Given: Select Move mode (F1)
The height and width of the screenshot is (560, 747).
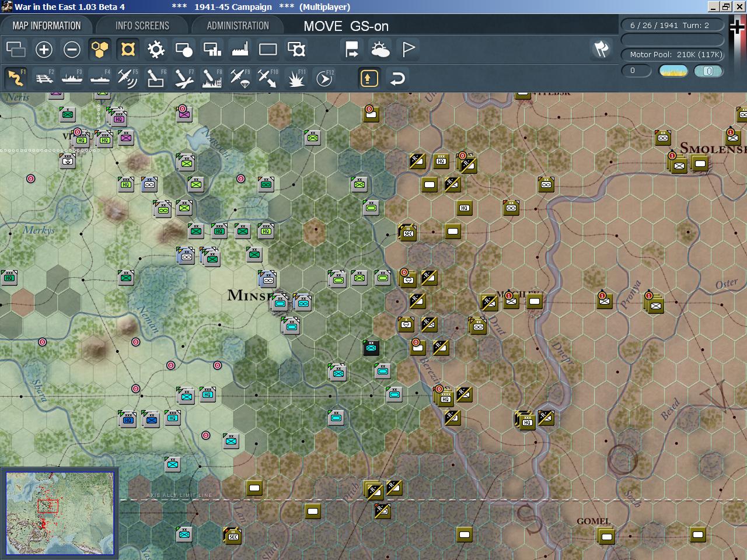Looking at the screenshot, I should 16,78.
